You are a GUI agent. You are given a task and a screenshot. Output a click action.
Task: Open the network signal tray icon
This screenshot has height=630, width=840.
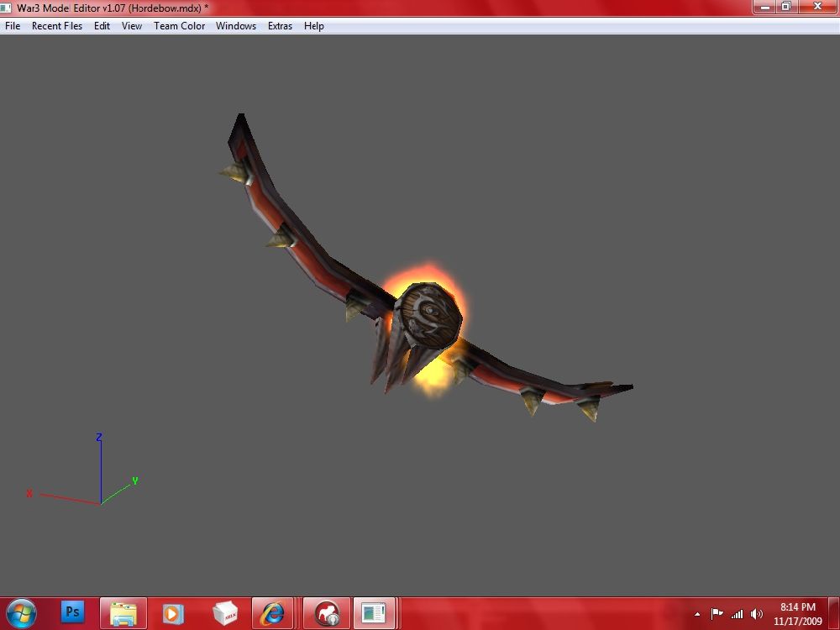(738, 614)
